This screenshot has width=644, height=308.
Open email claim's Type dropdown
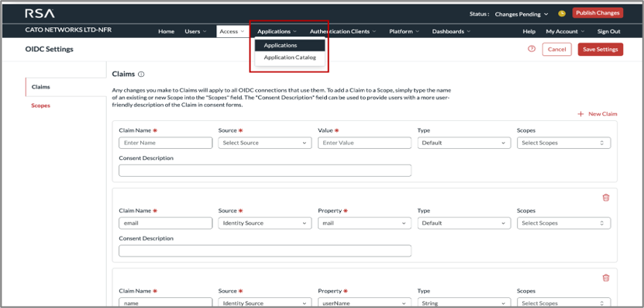pyautogui.click(x=464, y=223)
